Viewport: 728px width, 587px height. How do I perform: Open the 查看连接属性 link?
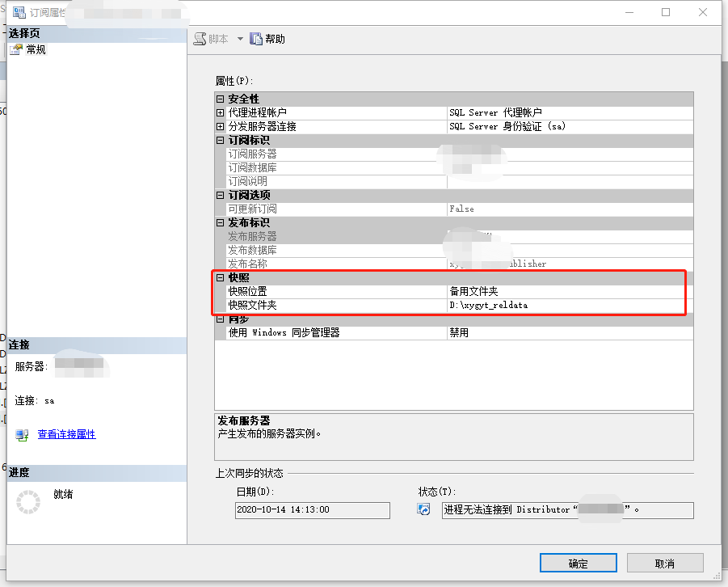[65, 434]
